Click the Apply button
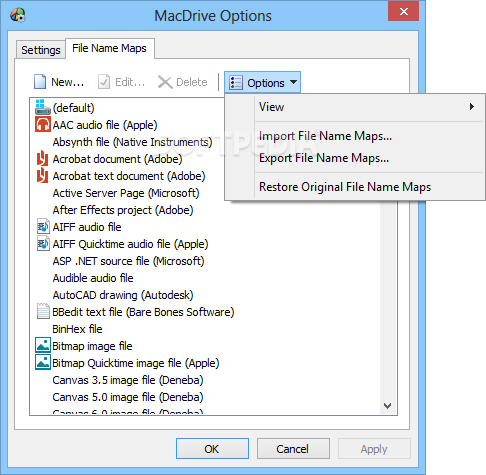The image size is (486, 475). click(374, 449)
